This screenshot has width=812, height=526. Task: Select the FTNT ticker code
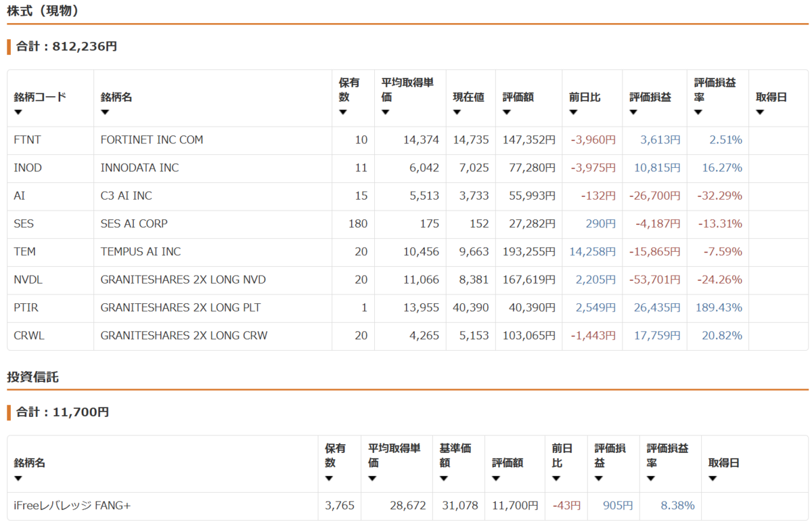click(x=27, y=139)
